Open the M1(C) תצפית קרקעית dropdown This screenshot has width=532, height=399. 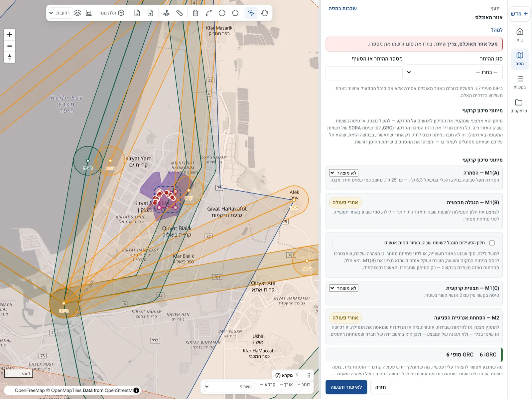click(x=344, y=288)
